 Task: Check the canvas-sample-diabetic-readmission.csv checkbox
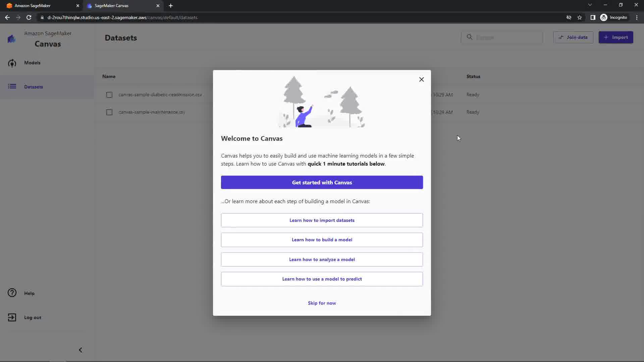[x=109, y=95]
